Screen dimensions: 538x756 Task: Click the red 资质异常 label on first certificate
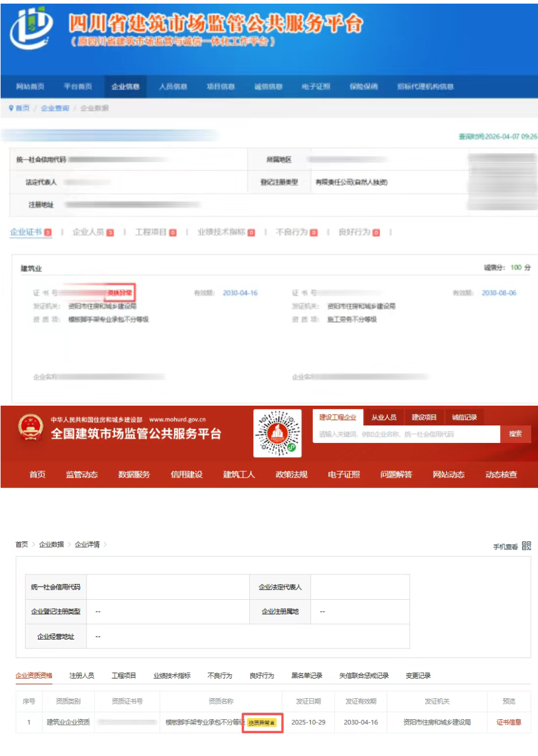(119, 293)
